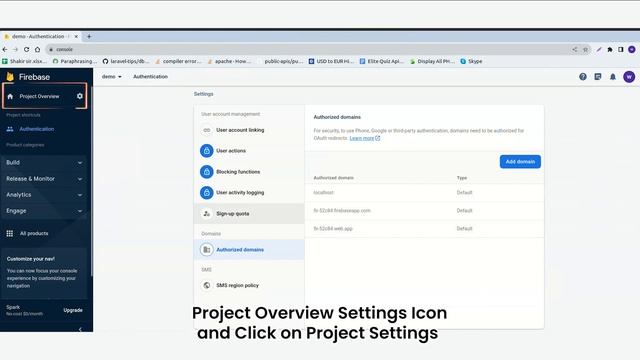Open the browser extensions puzzle icon

pyautogui.click(x=610, y=49)
